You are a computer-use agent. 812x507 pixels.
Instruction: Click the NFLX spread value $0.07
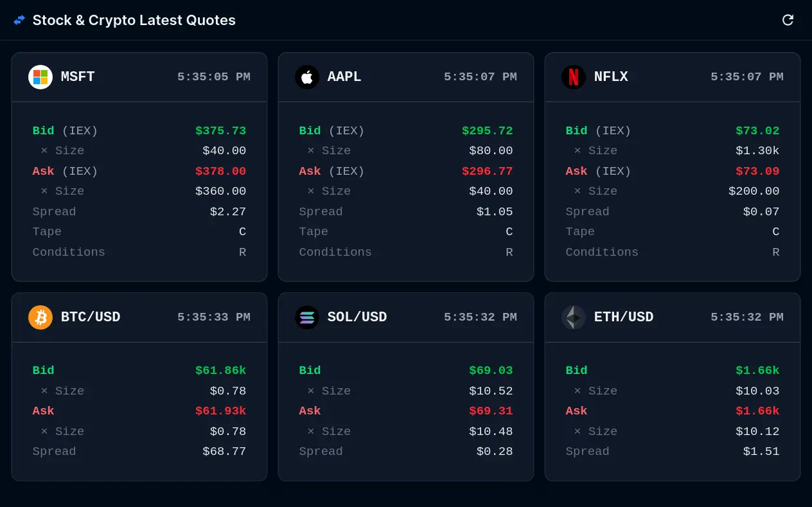(761, 212)
